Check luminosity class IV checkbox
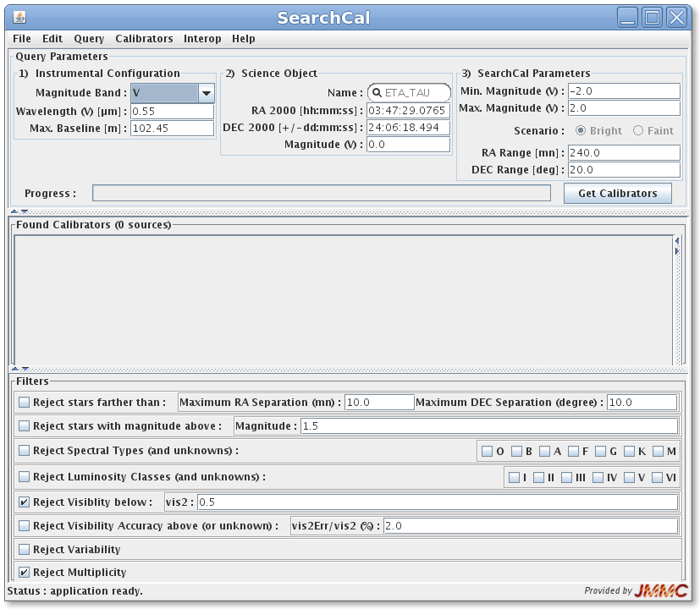 click(x=598, y=478)
